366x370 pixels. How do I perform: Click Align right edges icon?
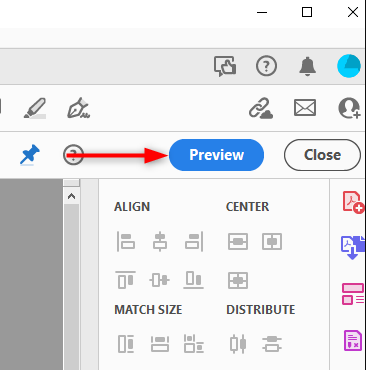point(194,241)
